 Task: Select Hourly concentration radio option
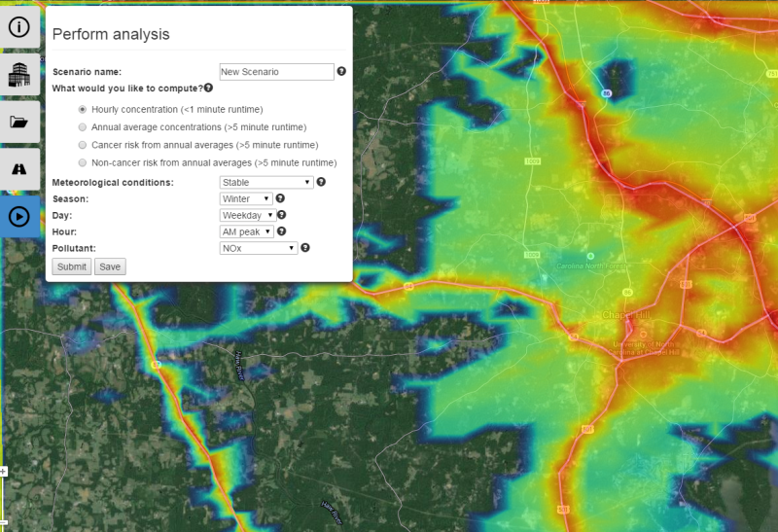tap(83, 110)
